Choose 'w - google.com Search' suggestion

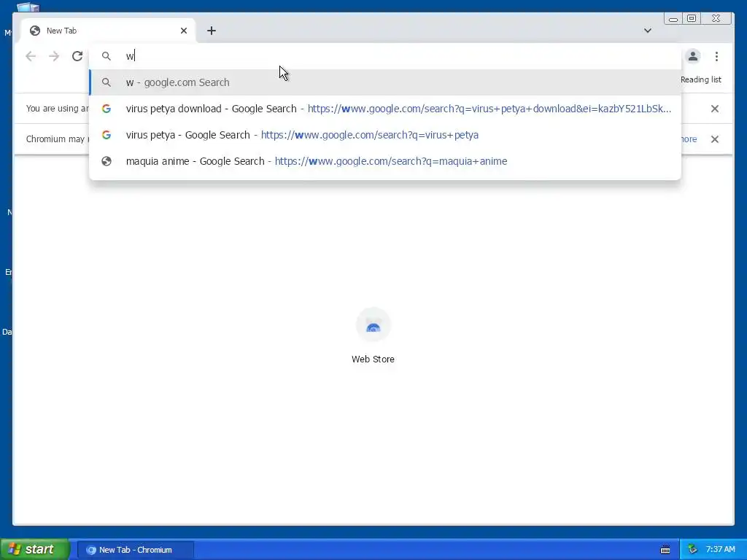click(x=385, y=82)
